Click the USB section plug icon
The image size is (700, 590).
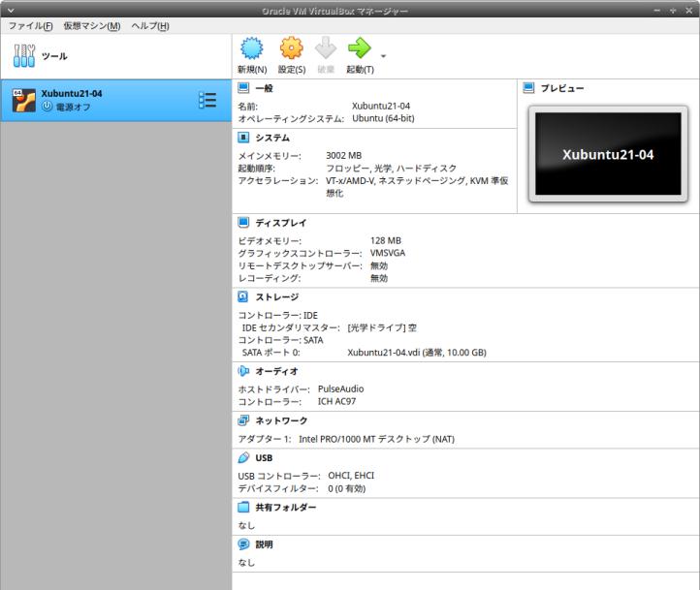[x=243, y=457]
